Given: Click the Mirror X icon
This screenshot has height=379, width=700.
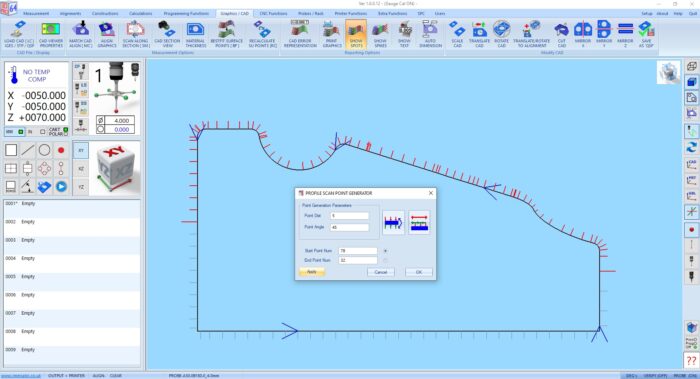Looking at the screenshot, I should point(583,34).
